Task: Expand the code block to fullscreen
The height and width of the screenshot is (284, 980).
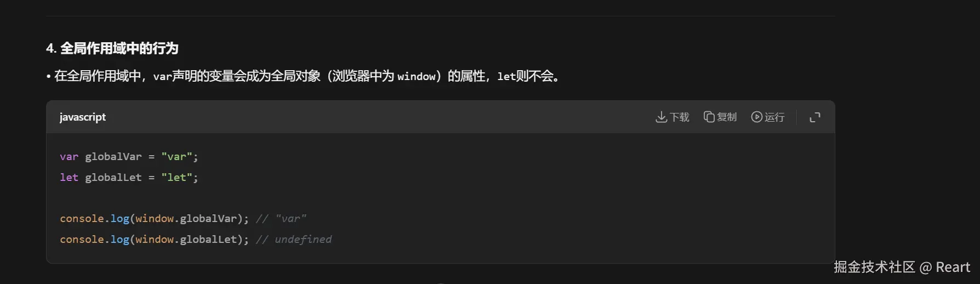Action: coord(815,117)
